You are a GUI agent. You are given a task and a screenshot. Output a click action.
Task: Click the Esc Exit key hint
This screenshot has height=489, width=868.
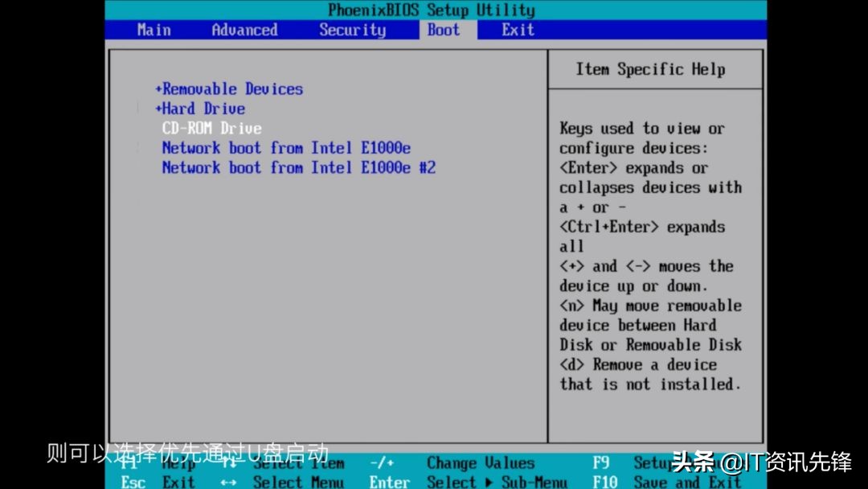click(x=158, y=482)
